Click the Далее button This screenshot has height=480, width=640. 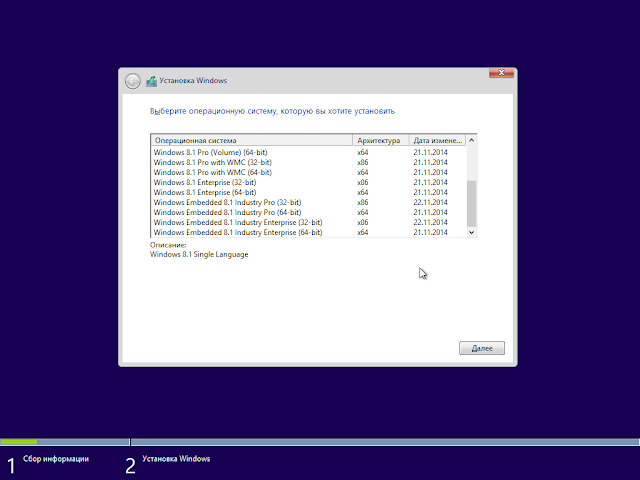[482, 348]
